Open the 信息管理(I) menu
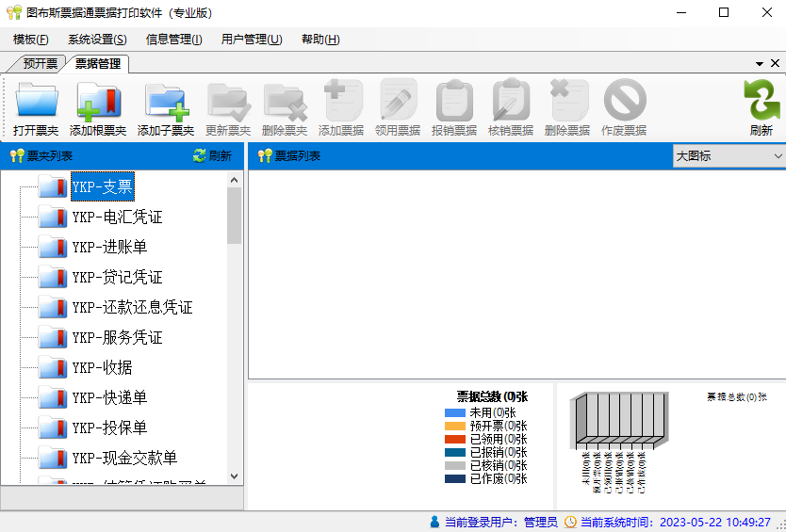The width and height of the screenshot is (786, 532). point(174,40)
